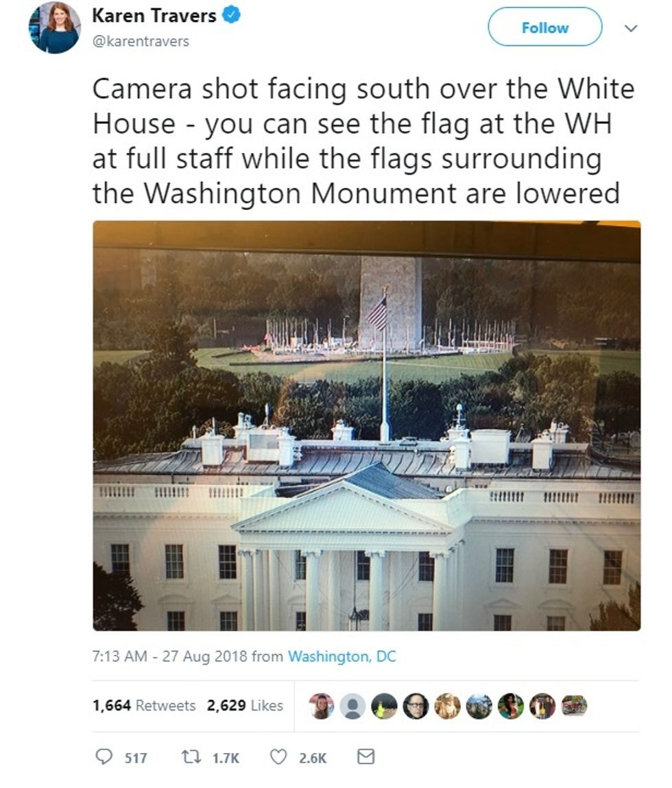Open the Karen Travers display name

(x=154, y=16)
